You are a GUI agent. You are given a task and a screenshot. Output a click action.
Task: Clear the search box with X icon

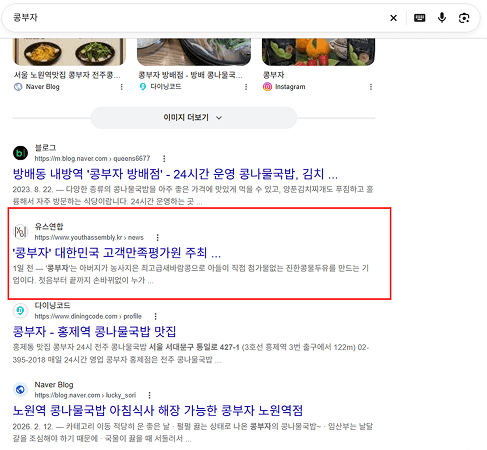point(393,18)
